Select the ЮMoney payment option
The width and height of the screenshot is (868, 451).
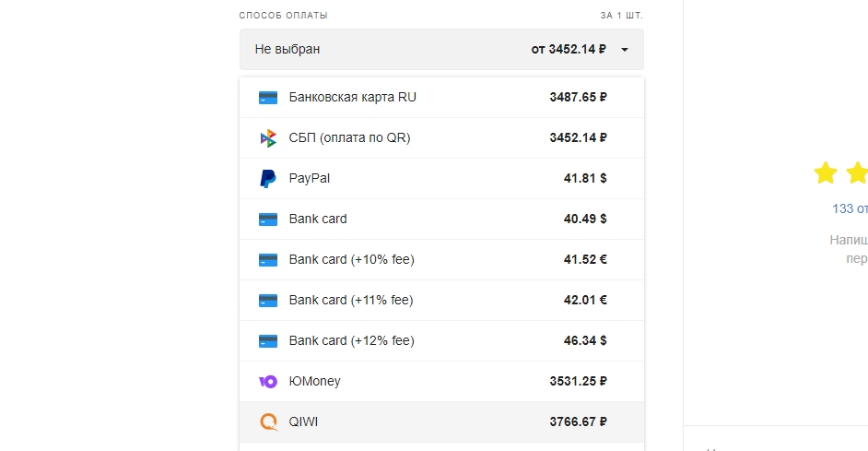314,382
